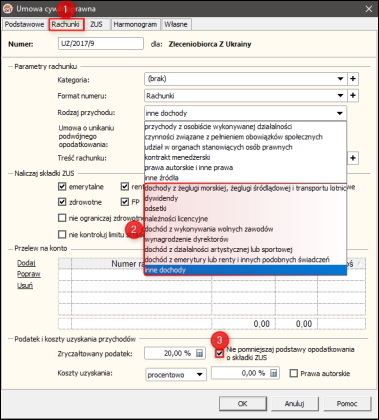Enable Prawa autorskie checkbox
379x420 pixels.
294,373
